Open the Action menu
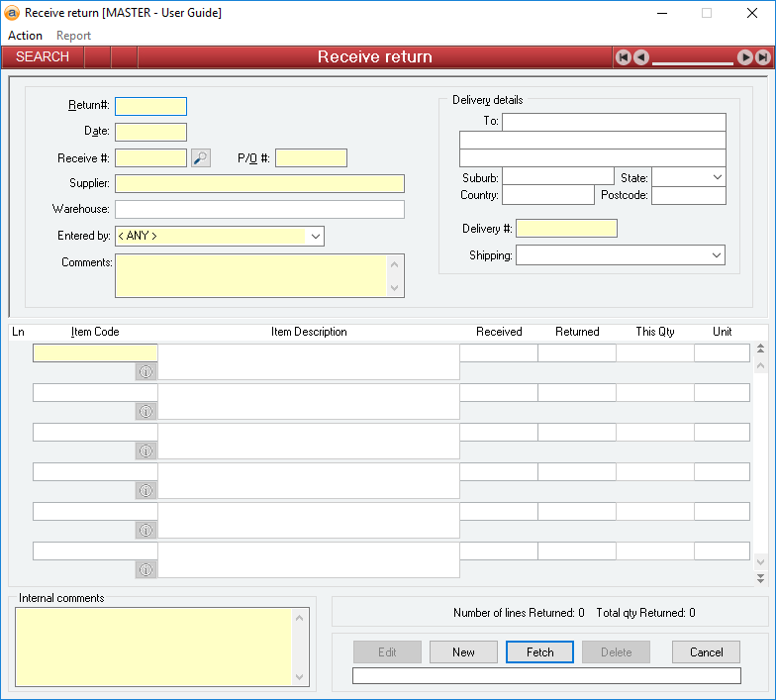This screenshot has width=776, height=700. (25, 36)
